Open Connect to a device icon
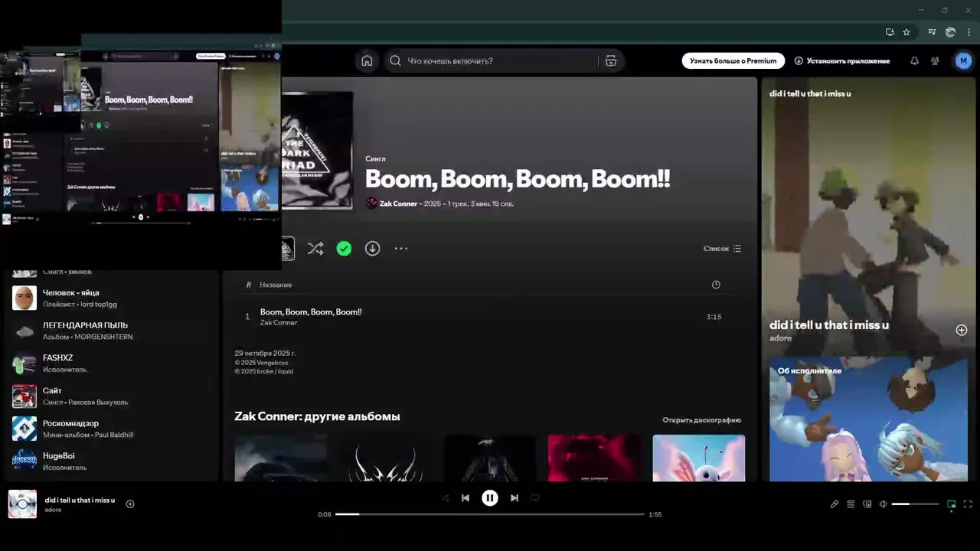 click(x=867, y=504)
